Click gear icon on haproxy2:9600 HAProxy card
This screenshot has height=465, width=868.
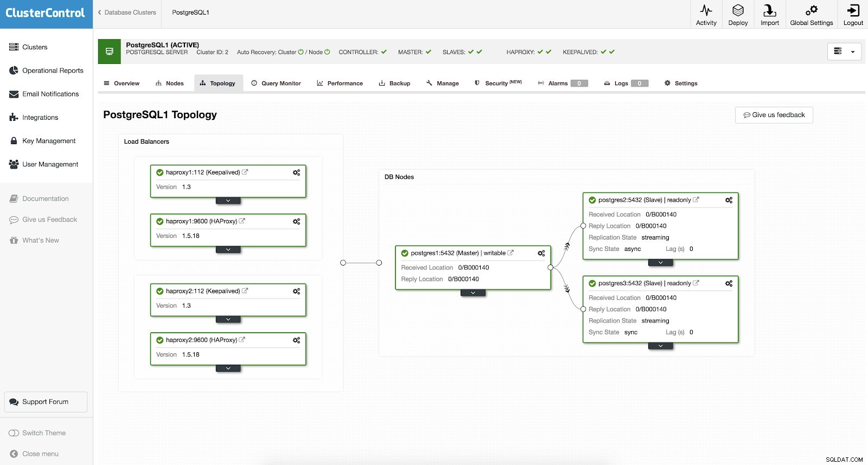pyautogui.click(x=296, y=340)
